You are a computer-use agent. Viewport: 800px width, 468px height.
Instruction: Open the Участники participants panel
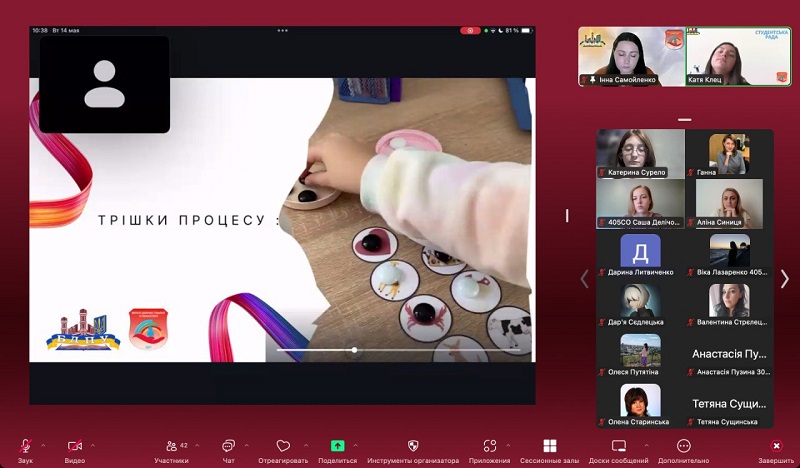tap(171, 446)
